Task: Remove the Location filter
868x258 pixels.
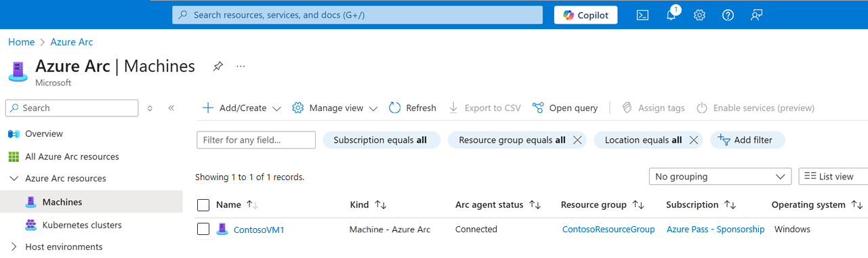Action: [693, 140]
